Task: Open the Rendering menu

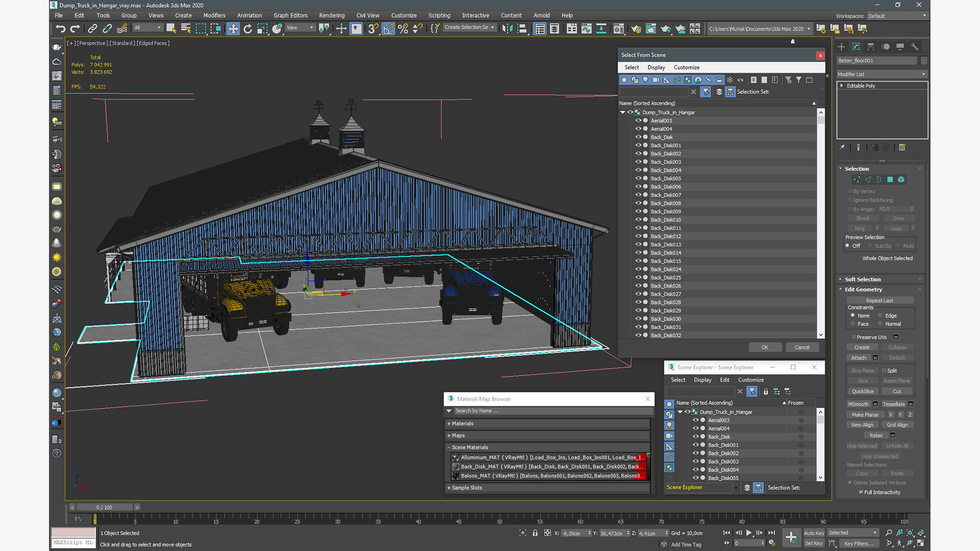Action: [332, 15]
